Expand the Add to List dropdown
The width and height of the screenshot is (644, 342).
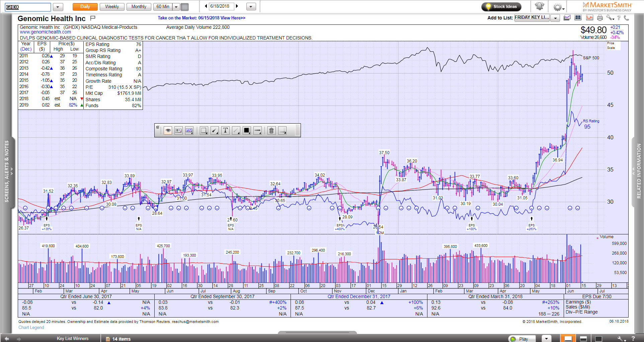point(555,18)
